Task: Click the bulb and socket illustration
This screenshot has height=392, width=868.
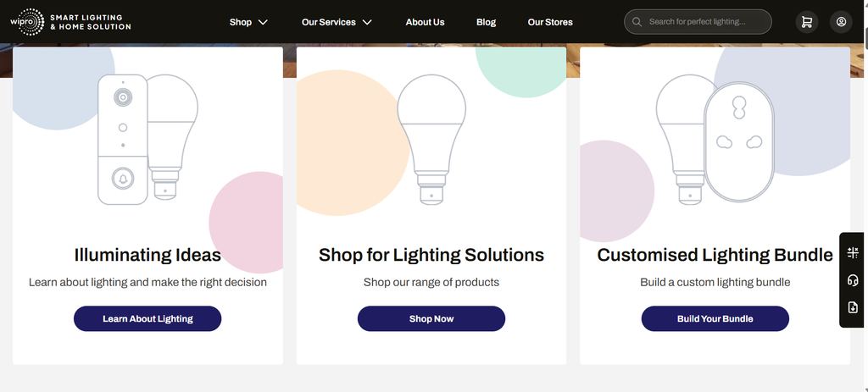Action: click(715, 140)
